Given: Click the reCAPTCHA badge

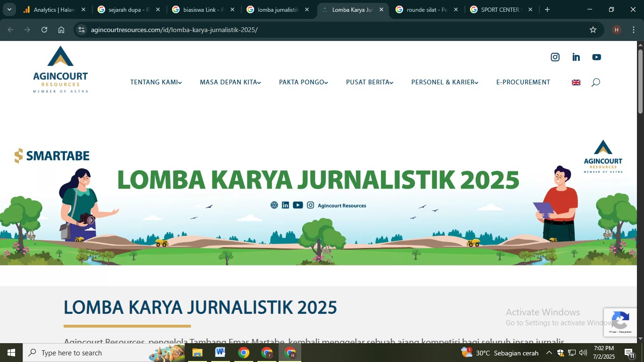Looking at the screenshot, I should click(x=620, y=322).
